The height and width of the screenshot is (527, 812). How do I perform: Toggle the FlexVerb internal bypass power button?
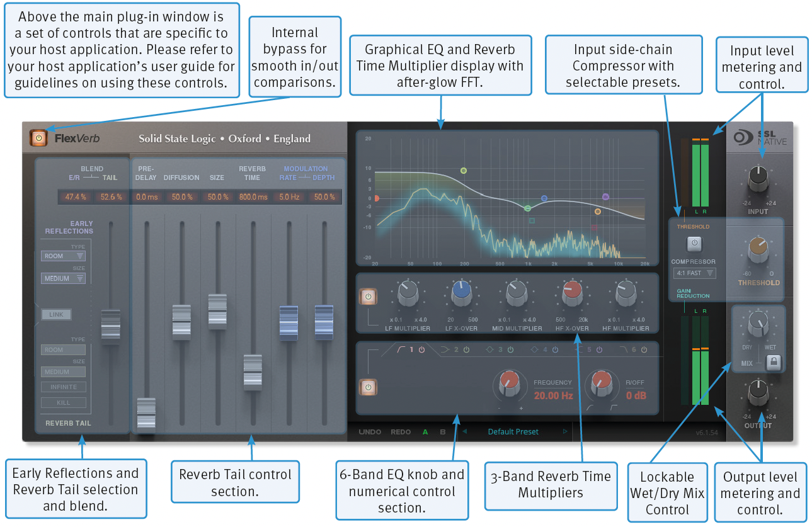pyautogui.click(x=38, y=138)
